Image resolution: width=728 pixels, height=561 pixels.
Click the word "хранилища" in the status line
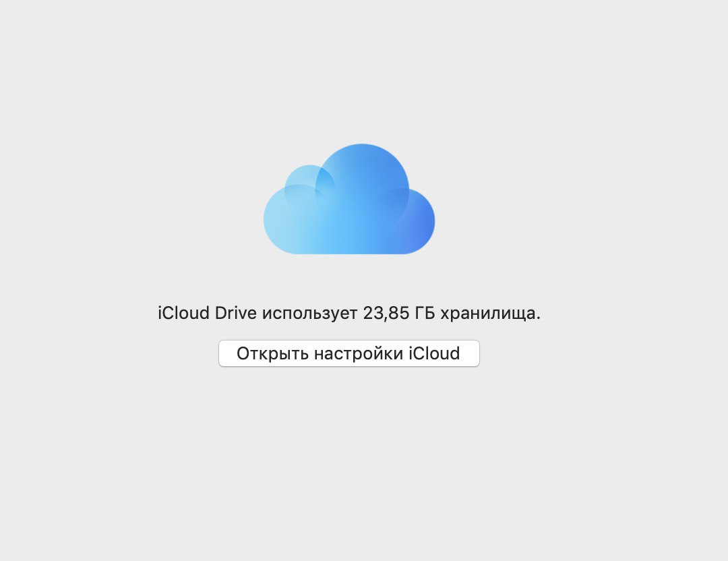[x=488, y=314]
